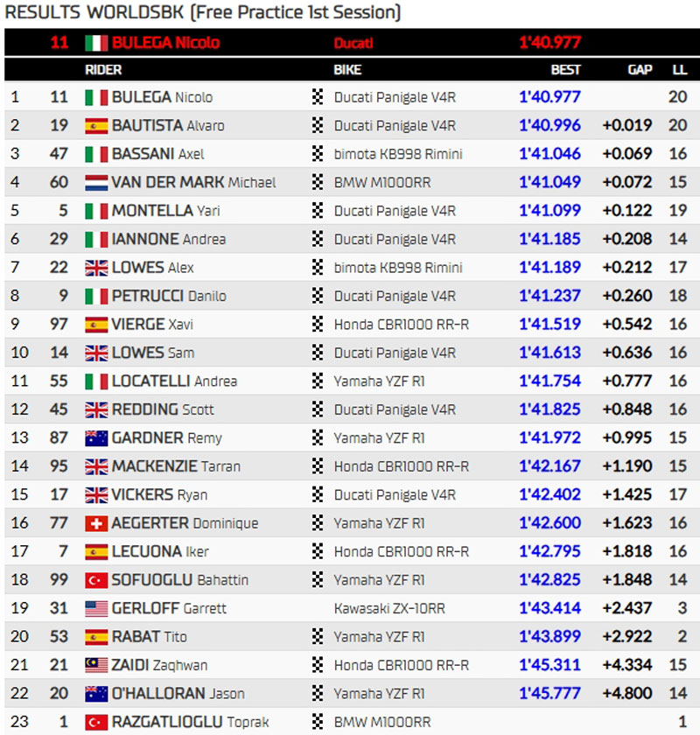The height and width of the screenshot is (735, 700).
Task: Click the checkered flag icon in Petrucci's row
Action: pos(318,296)
